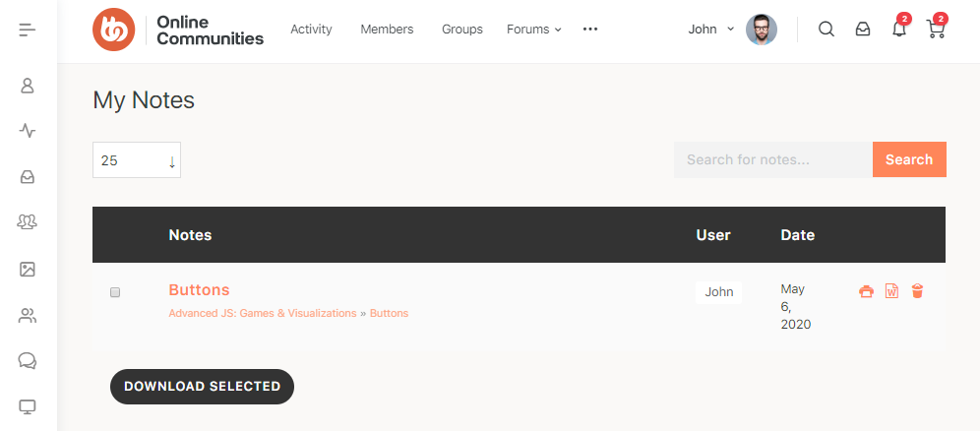This screenshot has height=431, width=980.
Task: Open the activity pulse icon in sidebar
Action: pyautogui.click(x=28, y=131)
